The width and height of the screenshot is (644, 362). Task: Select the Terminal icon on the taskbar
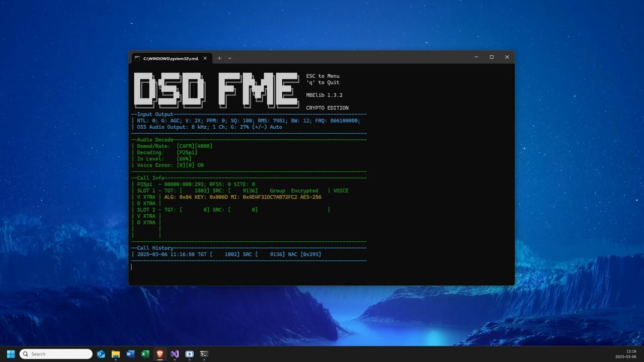pos(204,354)
